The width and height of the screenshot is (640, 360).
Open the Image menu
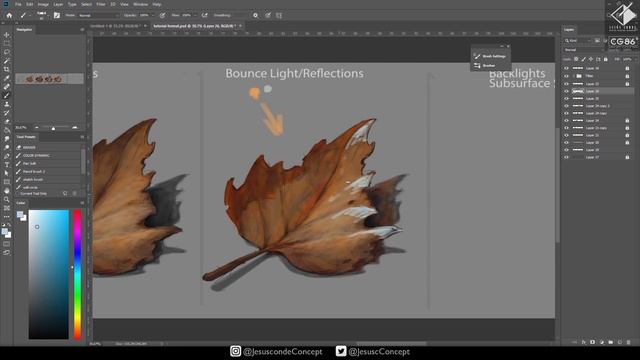(43, 4)
